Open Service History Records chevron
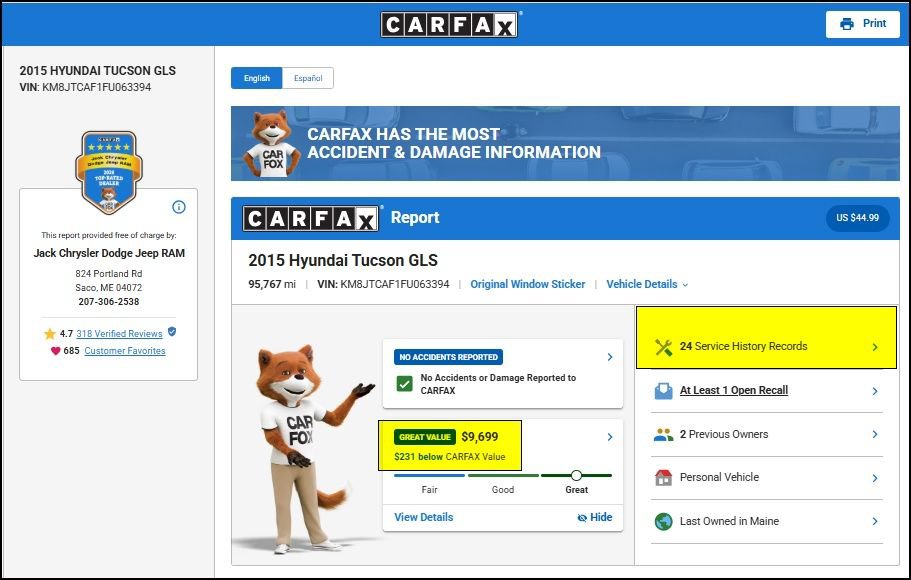Image resolution: width=911 pixels, height=580 pixels. (x=875, y=347)
